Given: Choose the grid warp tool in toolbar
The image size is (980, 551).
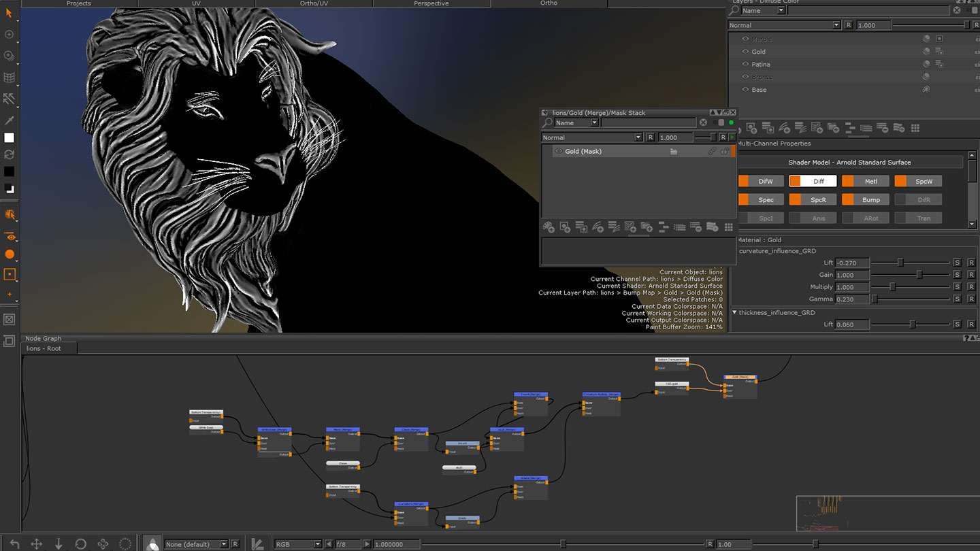Looking at the screenshot, I should [9, 78].
